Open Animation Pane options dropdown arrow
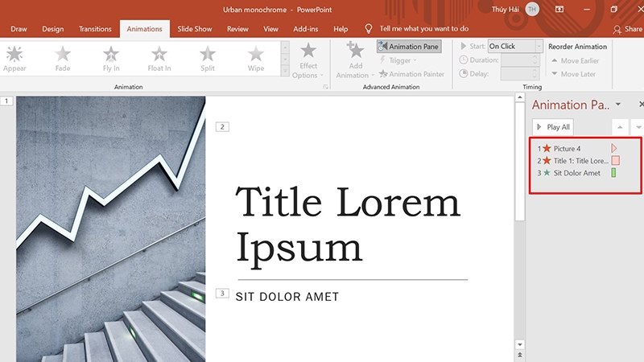The width and height of the screenshot is (644, 362). [x=618, y=105]
